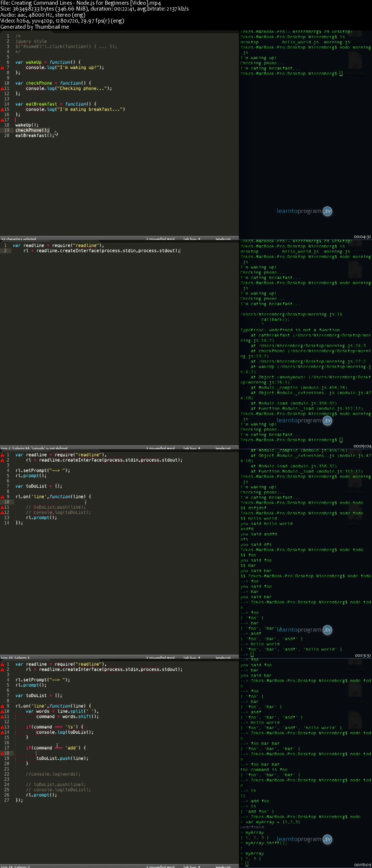Click the lint warning icon on line 7 beside console.log waking up
The height and width of the screenshot is (868, 372).
click(2, 68)
